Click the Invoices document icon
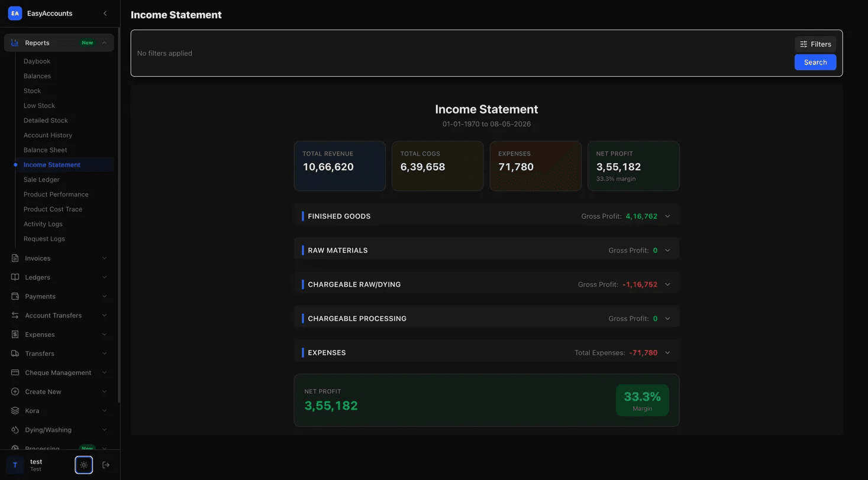 pos(15,258)
